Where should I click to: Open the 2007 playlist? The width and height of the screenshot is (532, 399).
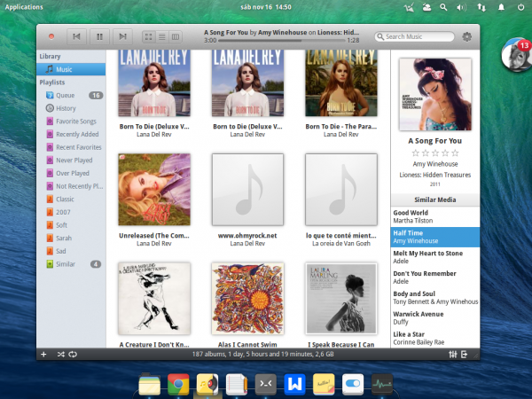click(71, 212)
